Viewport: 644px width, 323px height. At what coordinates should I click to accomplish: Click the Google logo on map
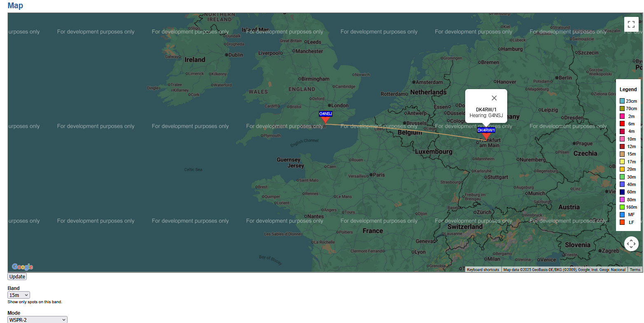click(22, 267)
